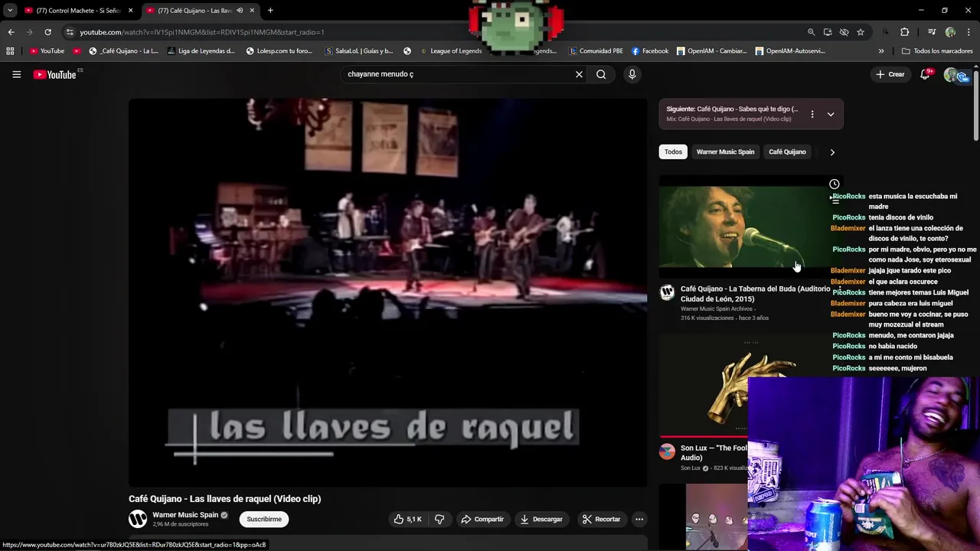Open the Son Lux channel avatar
This screenshot has width=980, height=551.
click(667, 451)
